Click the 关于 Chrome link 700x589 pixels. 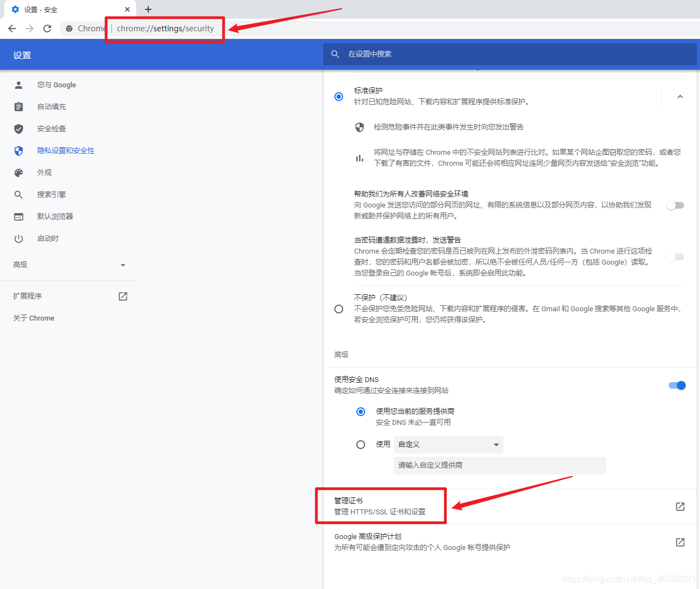coord(33,318)
